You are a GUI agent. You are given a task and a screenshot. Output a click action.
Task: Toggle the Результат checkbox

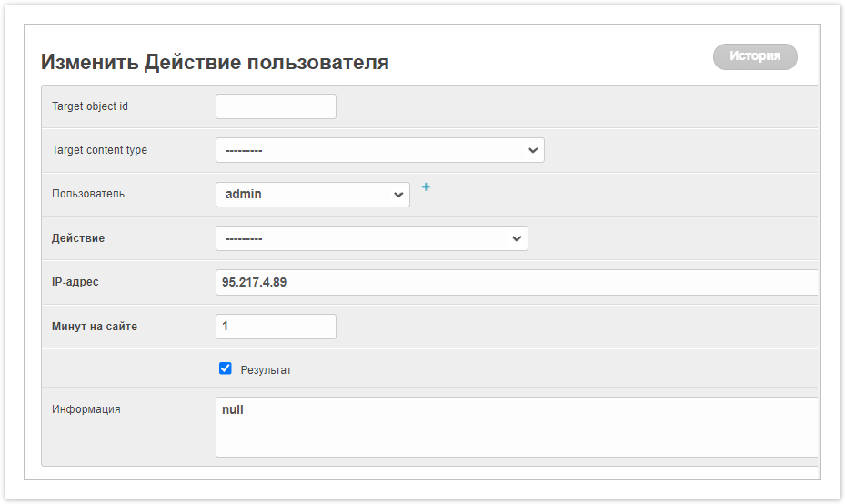(226, 368)
